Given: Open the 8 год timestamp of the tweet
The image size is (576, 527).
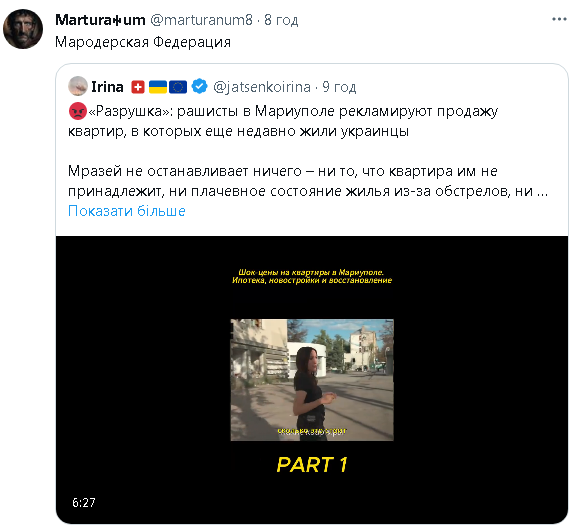Looking at the screenshot, I should click(x=281, y=20).
